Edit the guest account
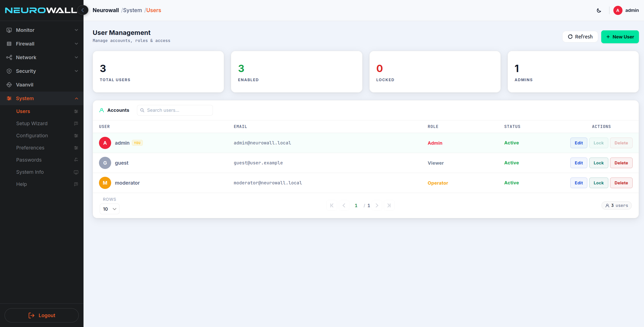Viewport: 644px width, 327px height. click(x=579, y=163)
